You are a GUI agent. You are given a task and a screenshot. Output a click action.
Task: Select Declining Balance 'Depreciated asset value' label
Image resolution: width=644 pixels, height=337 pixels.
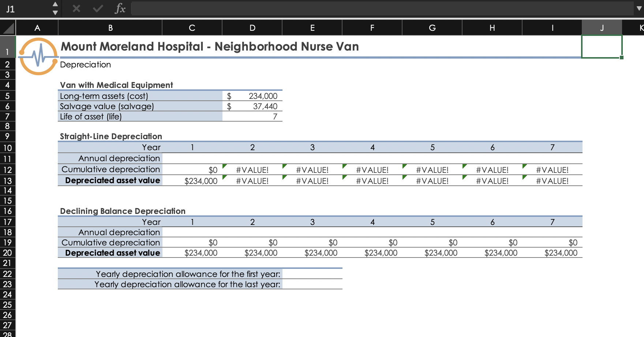coord(112,253)
